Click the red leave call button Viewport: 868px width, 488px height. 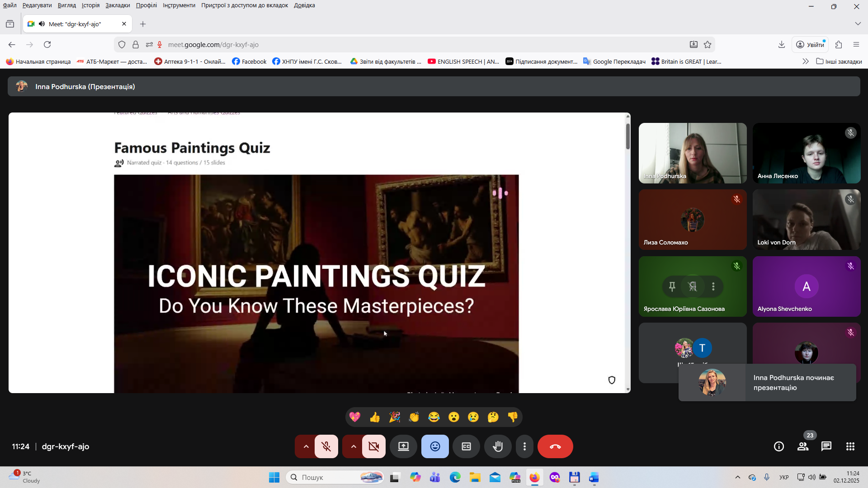[x=555, y=446]
